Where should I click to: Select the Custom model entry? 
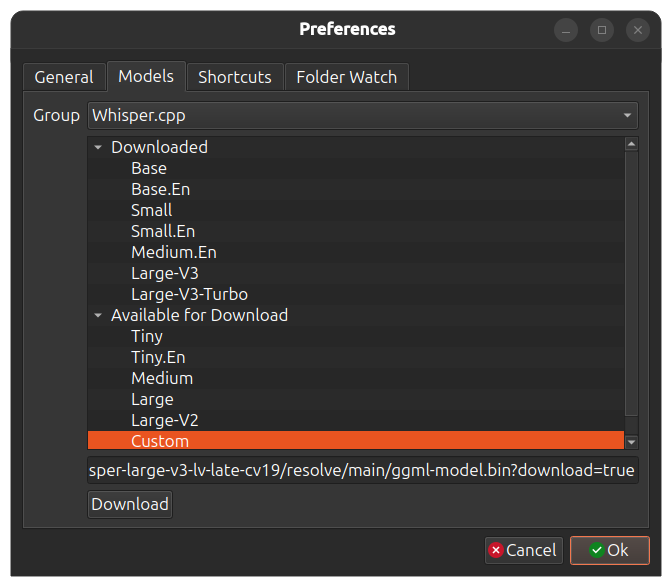click(x=160, y=441)
